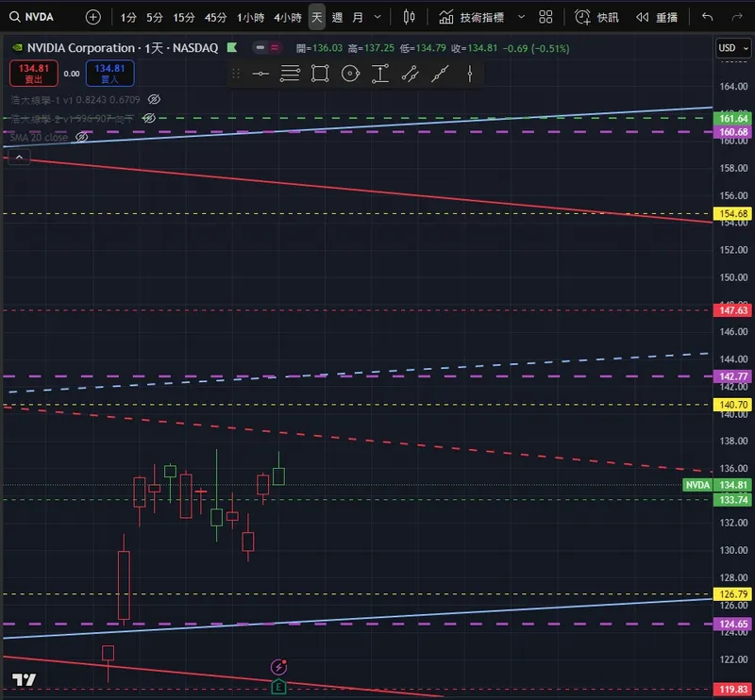Viewport: 755px width, 700px height.
Task: Expand the 技術指標 dropdown arrow
Action: tap(521, 17)
